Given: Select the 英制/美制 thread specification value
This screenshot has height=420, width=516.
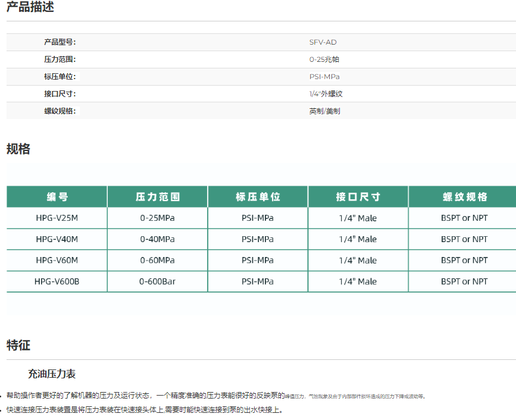Looking at the screenshot, I should coord(324,111).
